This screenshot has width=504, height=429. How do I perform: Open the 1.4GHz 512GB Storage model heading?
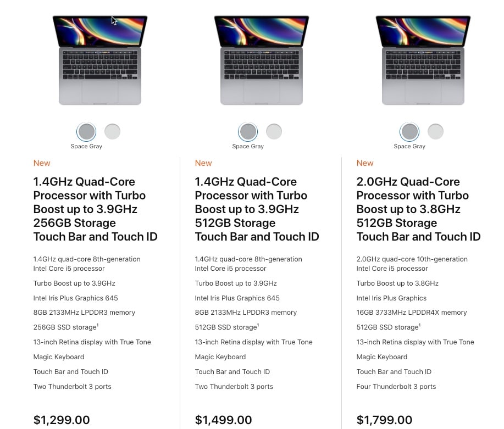coord(257,209)
